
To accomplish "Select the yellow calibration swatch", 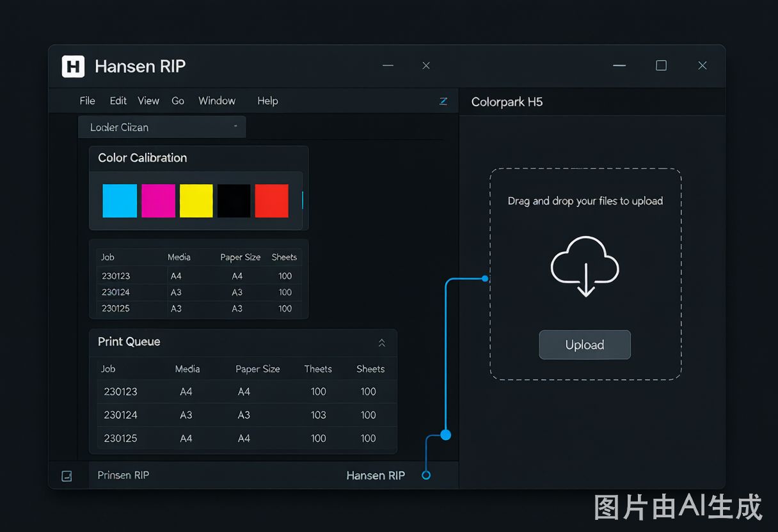I will click(196, 201).
